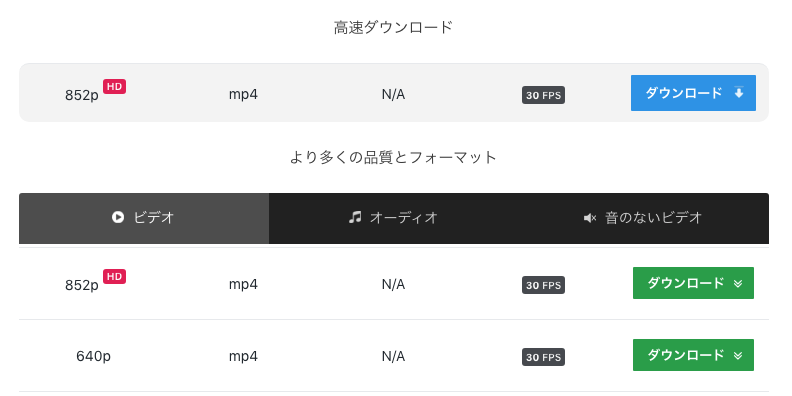The image size is (792, 396).
Task: Click the music note icon beside オーディオ
Action: click(x=355, y=217)
